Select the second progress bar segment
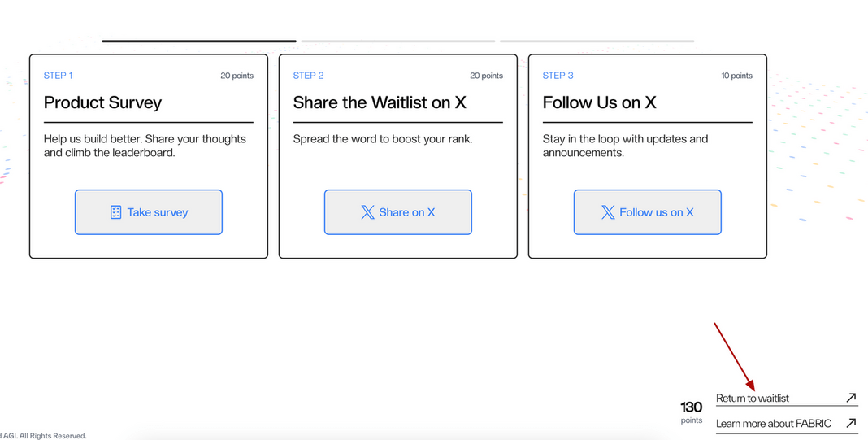This screenshot has height=440, width=868. click(397, 41)
